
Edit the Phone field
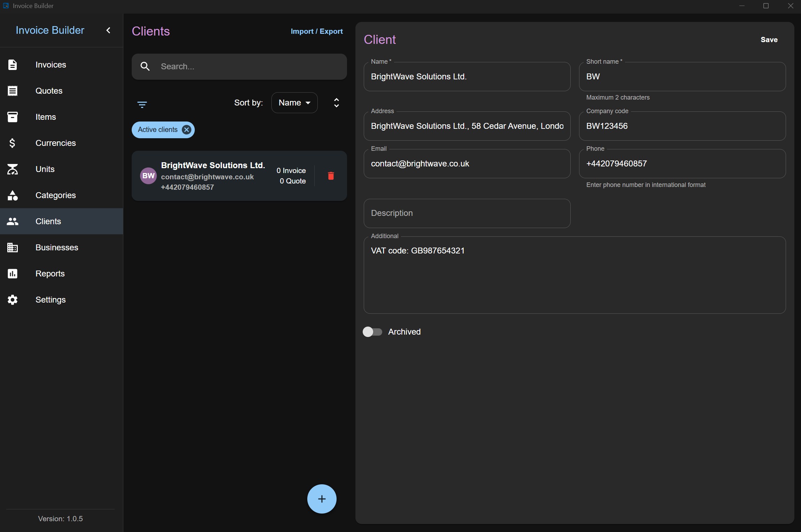[682, 164]
